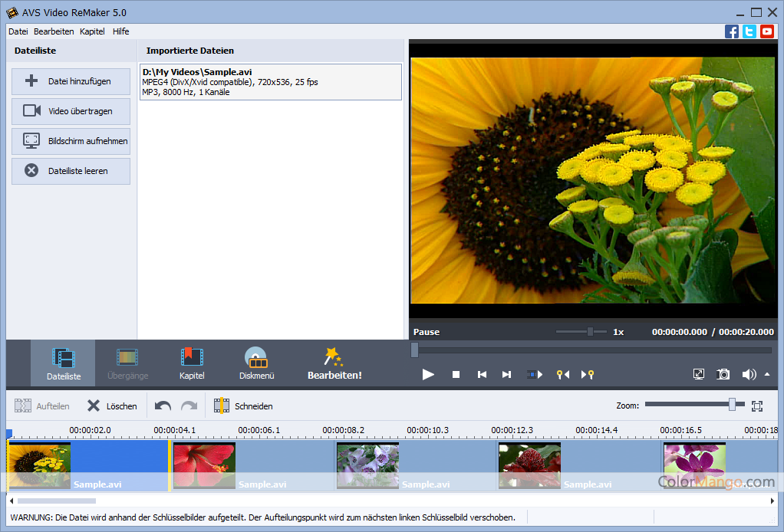Select imported file D:\My Videos\Sample.avi
The image size is (784, 532).
click(271, 82)
